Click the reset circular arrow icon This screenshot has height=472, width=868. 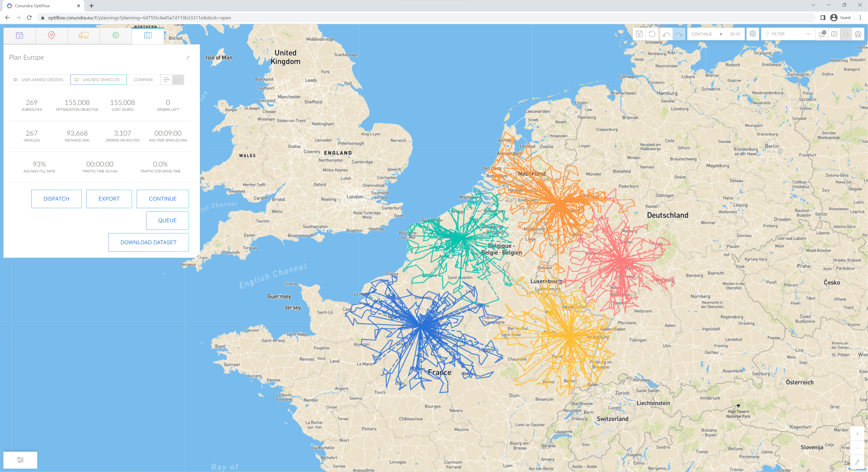[x=652, y=34]
